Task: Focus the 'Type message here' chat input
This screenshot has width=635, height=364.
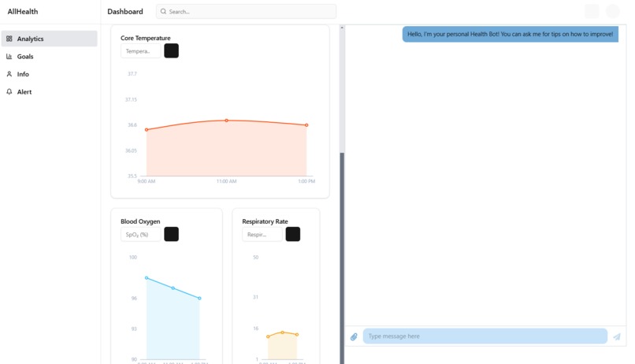Action: pyautogui.click(x=485, y=336)
